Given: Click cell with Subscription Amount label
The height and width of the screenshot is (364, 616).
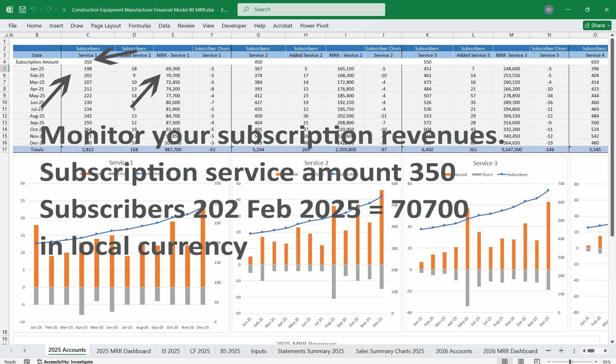Looking at the screenshot, I should (x=37, y=62).
